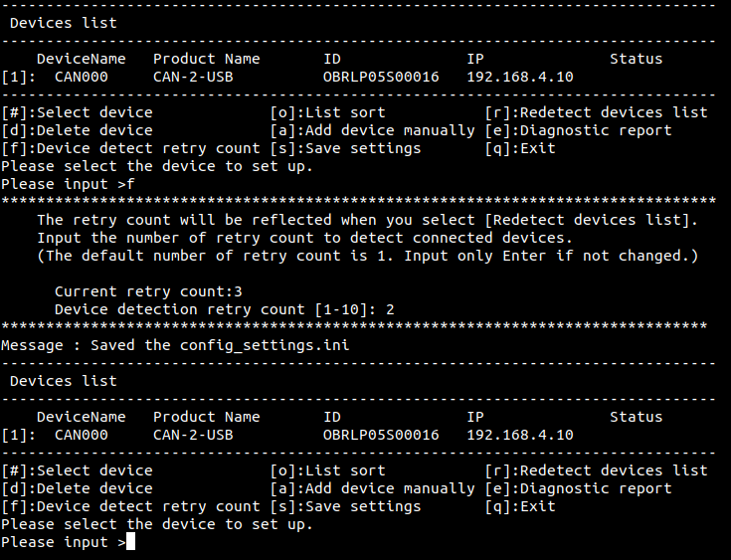The width and height of the screenshot is (731, 560).
Task: Select [q]:Exit option in the bottom menu
Action: click(520, 506)
